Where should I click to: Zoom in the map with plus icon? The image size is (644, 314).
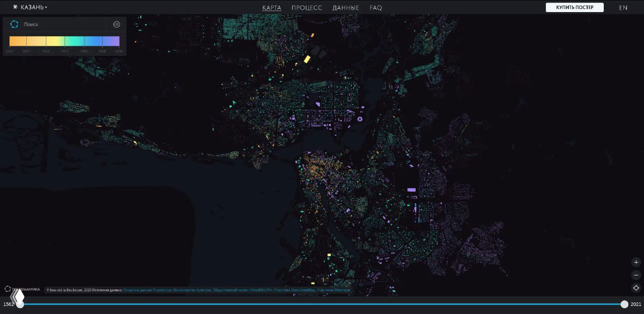(x=636, y=262)
